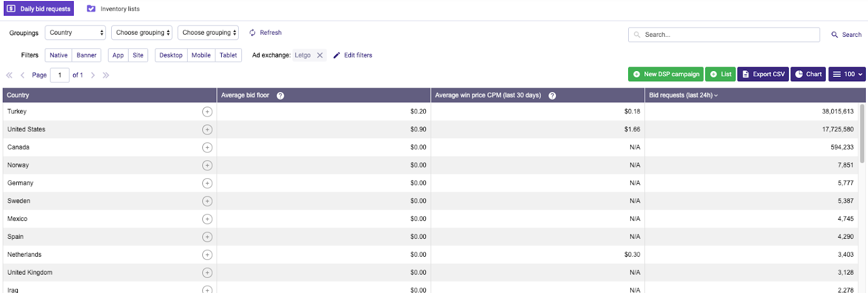Expand the Germany row plus icon
This screenshot has height=293, width=868.
click(x=207, y=183)
